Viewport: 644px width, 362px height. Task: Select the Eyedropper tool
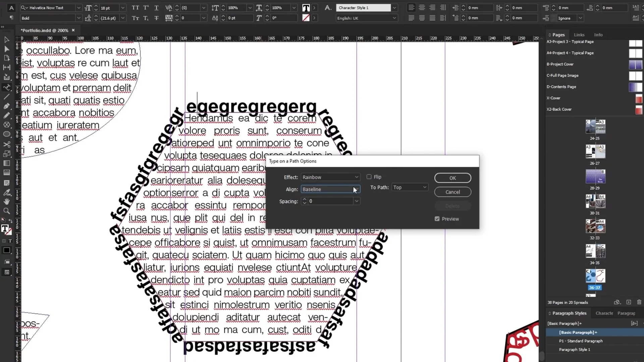point(6,192)
